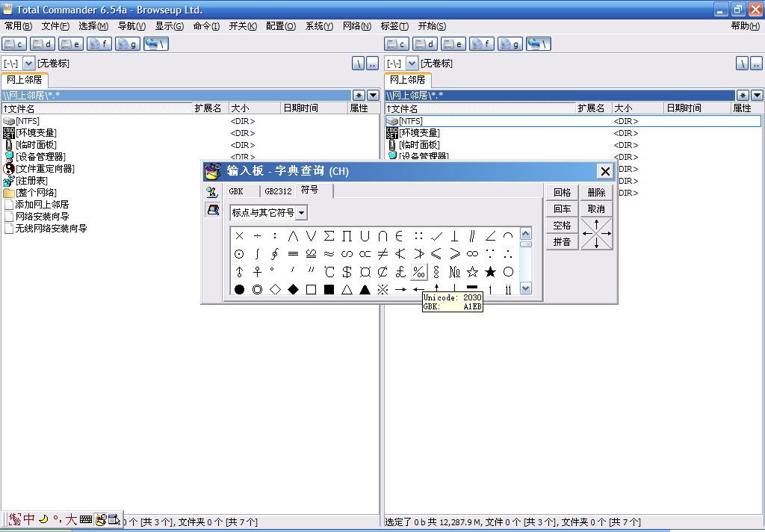Image resolution: width=765 pixels, height=532 pixels.
Task: Insert the dollar sign symbol
Action: (347, 272)
